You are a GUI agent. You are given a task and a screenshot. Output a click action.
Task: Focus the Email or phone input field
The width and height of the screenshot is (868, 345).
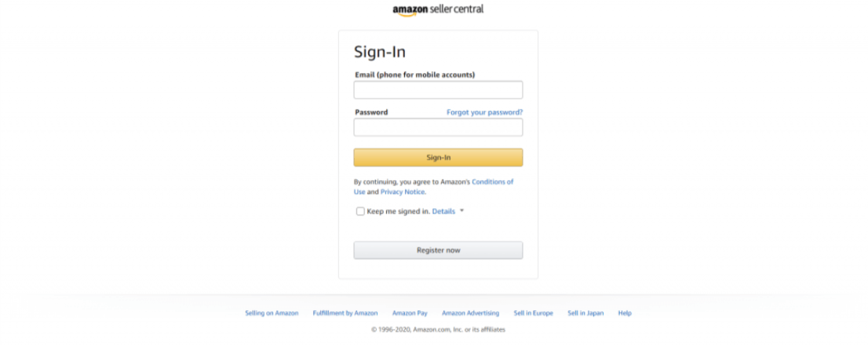(x=438, y=90)
